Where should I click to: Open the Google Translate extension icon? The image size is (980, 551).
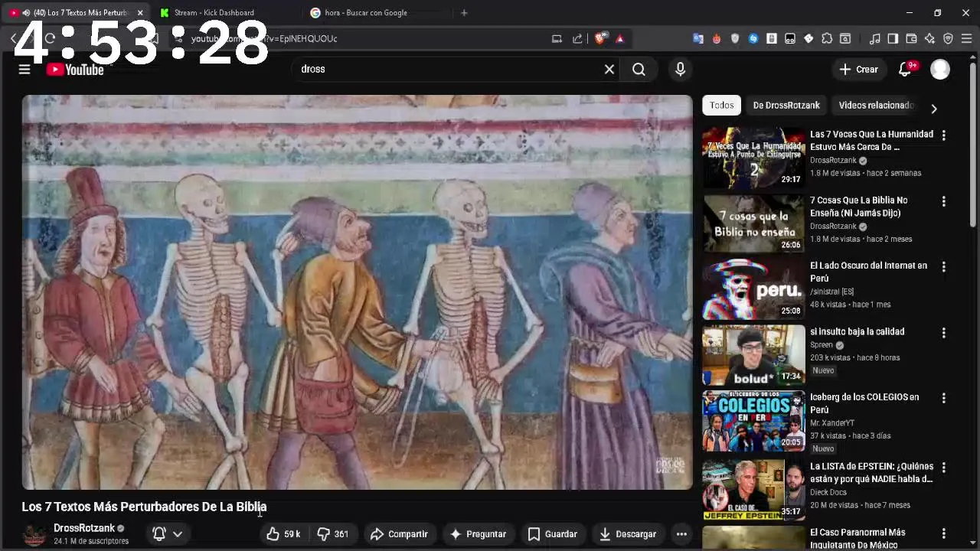click(698, 39)
